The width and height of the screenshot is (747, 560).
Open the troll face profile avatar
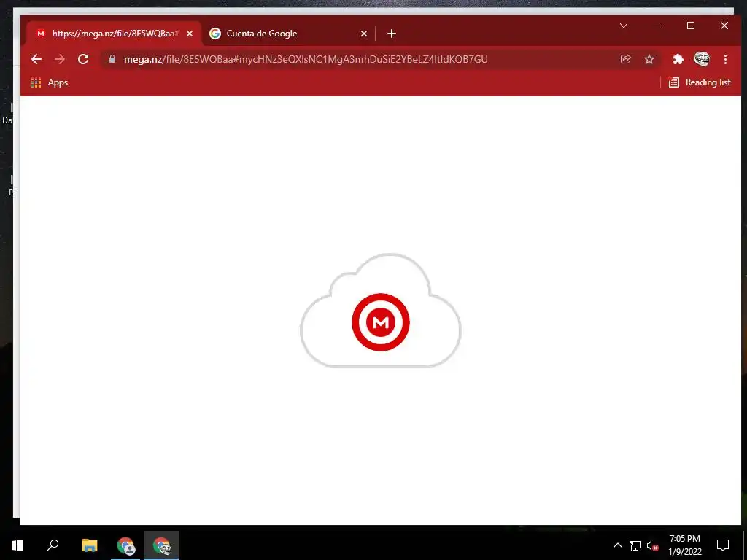702,59
